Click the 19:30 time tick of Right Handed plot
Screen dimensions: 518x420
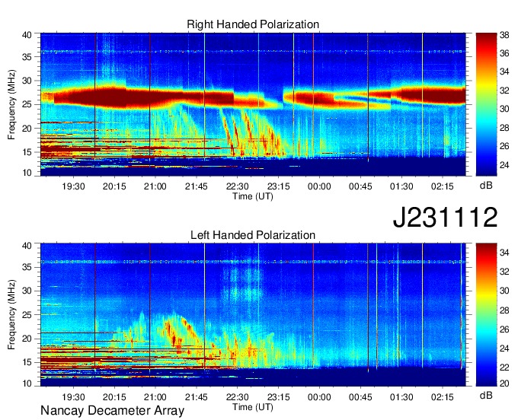[73, 186]
